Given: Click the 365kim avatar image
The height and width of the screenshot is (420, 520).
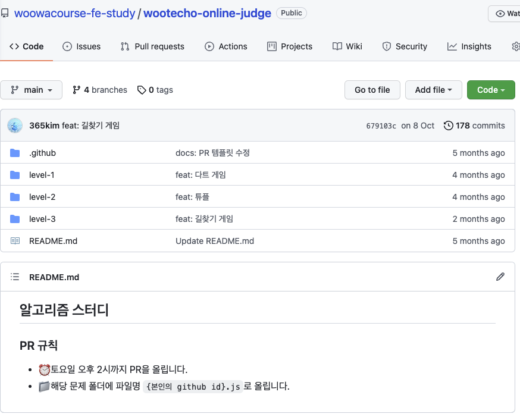Looking at the screenshot, I should 15,126.
